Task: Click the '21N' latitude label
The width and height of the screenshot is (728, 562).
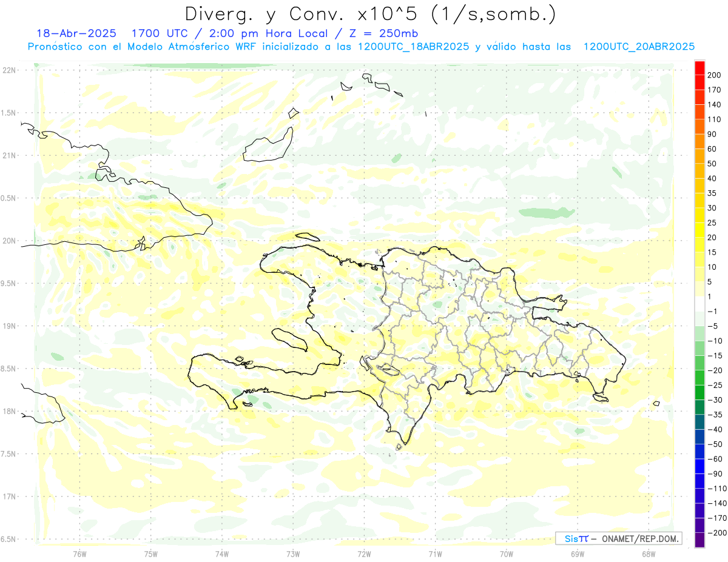Action: pyautogui.click(x=9, y=155)
